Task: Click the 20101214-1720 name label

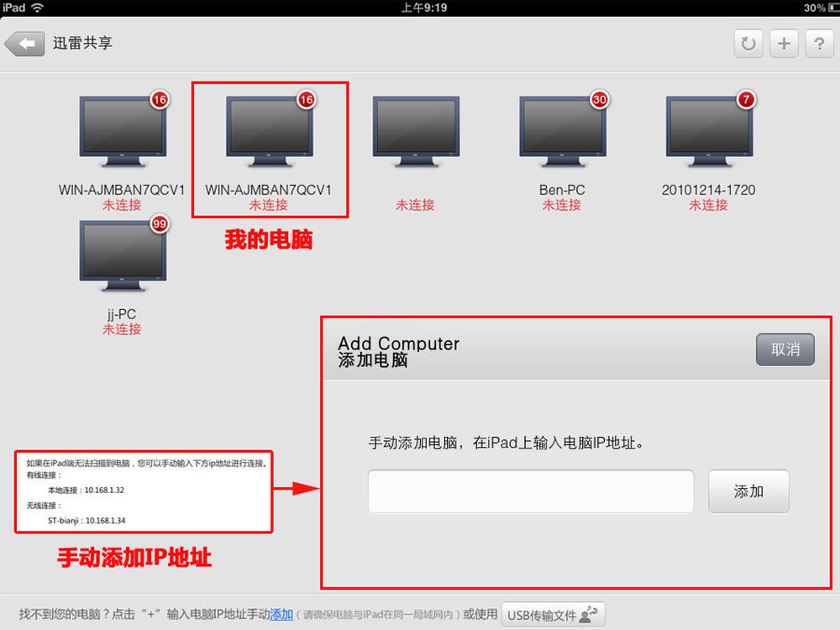Action: (708, 190)
